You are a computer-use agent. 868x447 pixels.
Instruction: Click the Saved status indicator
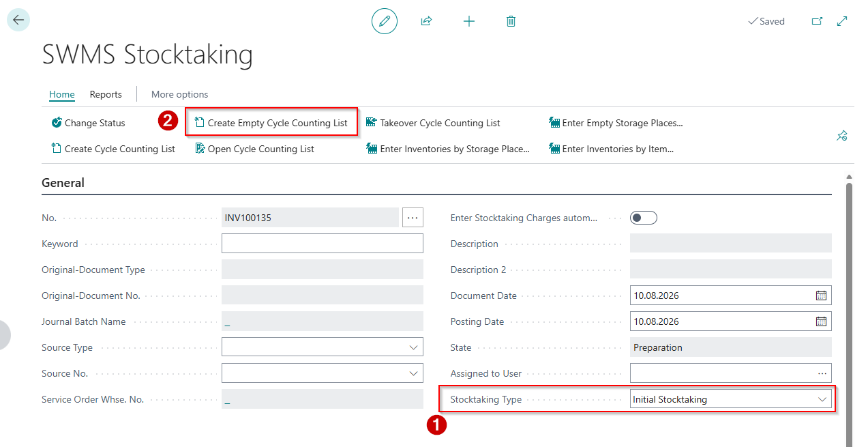click(766, 21)
